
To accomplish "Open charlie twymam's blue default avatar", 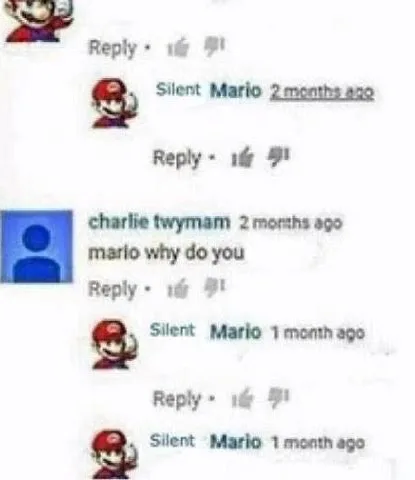I will point(36,247).
